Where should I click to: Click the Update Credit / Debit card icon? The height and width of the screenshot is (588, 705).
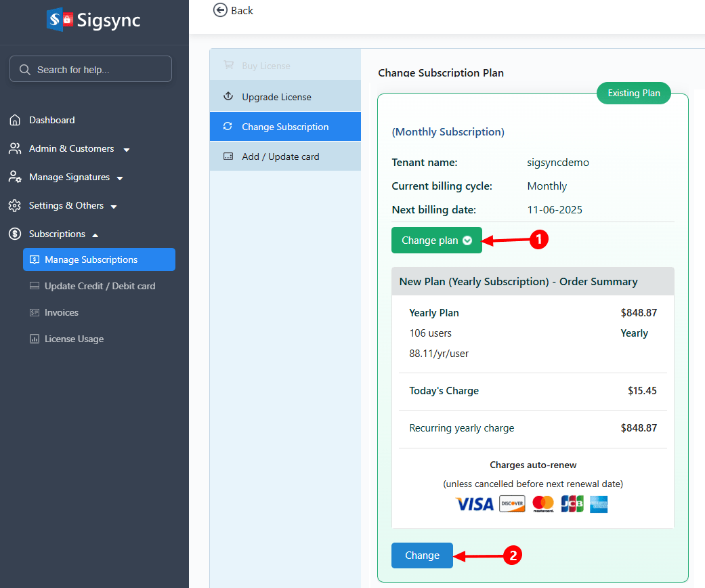point(35,286)
